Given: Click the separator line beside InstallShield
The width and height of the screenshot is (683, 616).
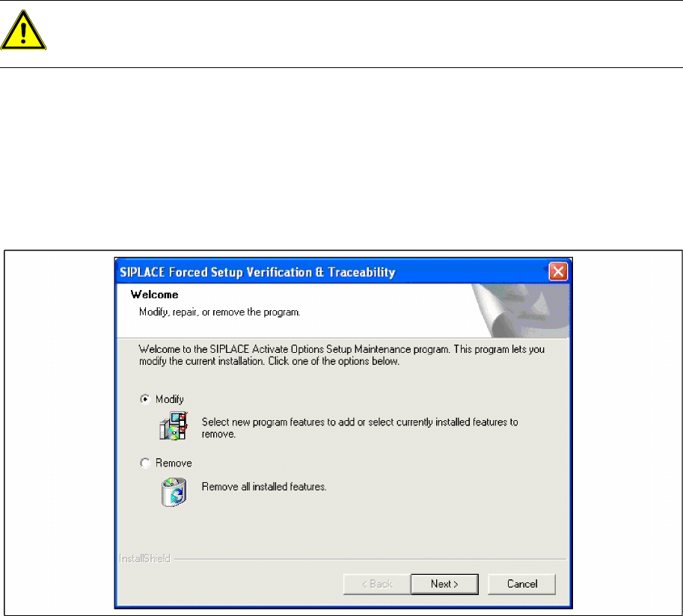Looking at the screenshot, I should tap(370, 559).
